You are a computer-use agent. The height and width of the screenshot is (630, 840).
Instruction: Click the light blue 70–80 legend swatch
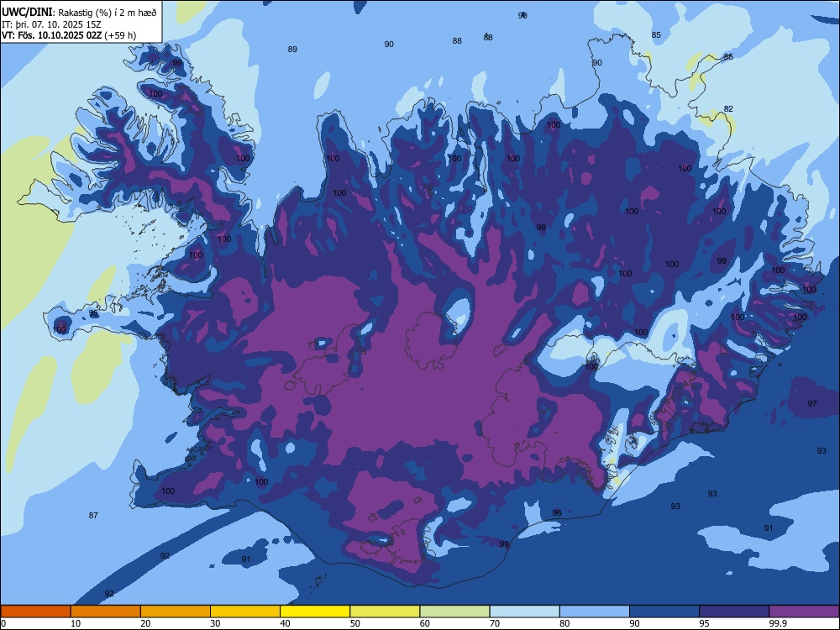pos(525,612)
